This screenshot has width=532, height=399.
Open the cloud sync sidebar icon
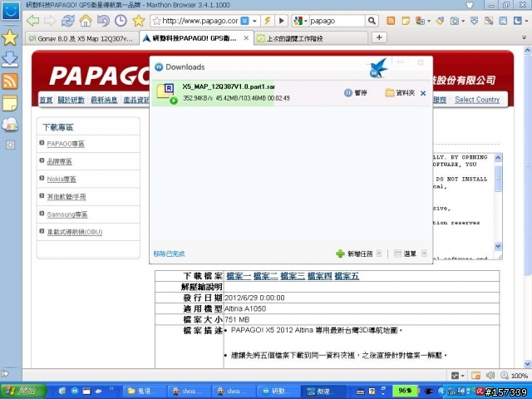[10, 125]
